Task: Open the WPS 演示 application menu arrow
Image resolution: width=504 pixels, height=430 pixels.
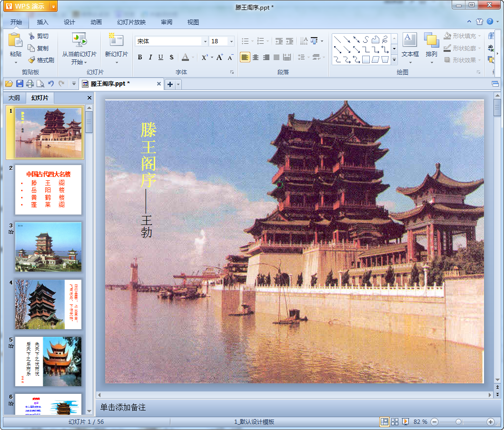Action: tap(54, 7)
